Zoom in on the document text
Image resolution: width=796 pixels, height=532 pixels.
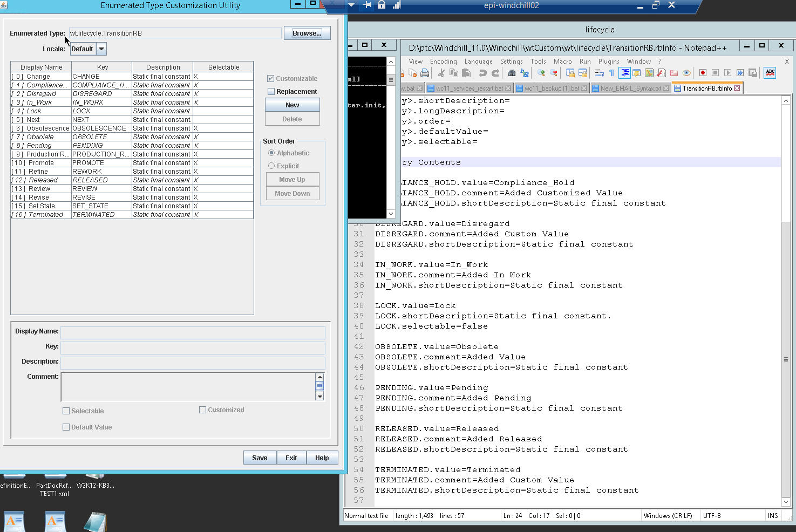point(540,73)
